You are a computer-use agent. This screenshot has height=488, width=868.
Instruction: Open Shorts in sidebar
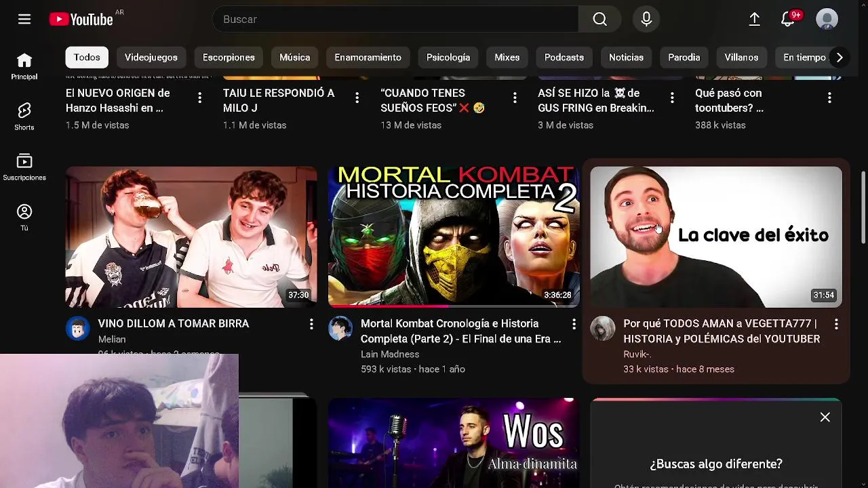click(x=24, y=117)
